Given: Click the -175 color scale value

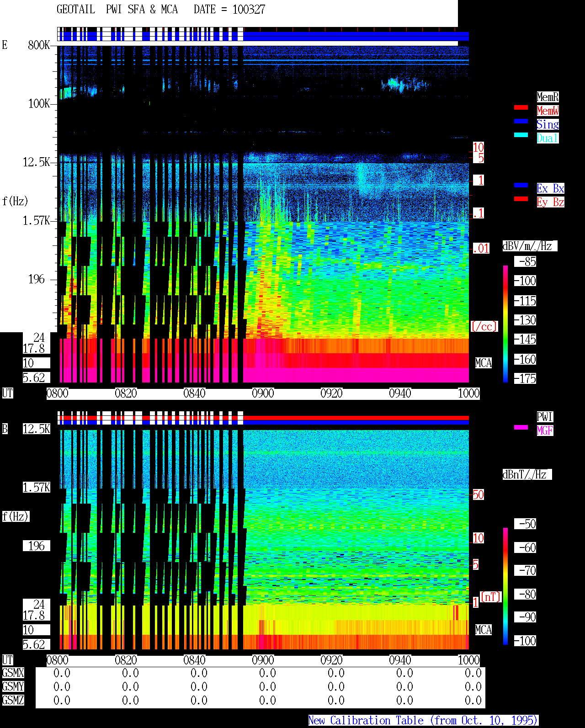Looking at the screenshot, I should (x=526, y=378).
